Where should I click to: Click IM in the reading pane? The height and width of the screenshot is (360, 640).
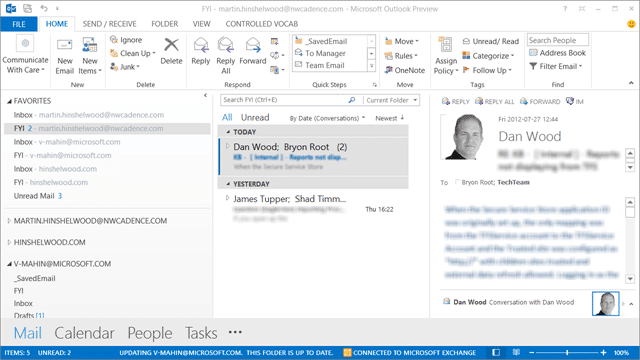575,101
